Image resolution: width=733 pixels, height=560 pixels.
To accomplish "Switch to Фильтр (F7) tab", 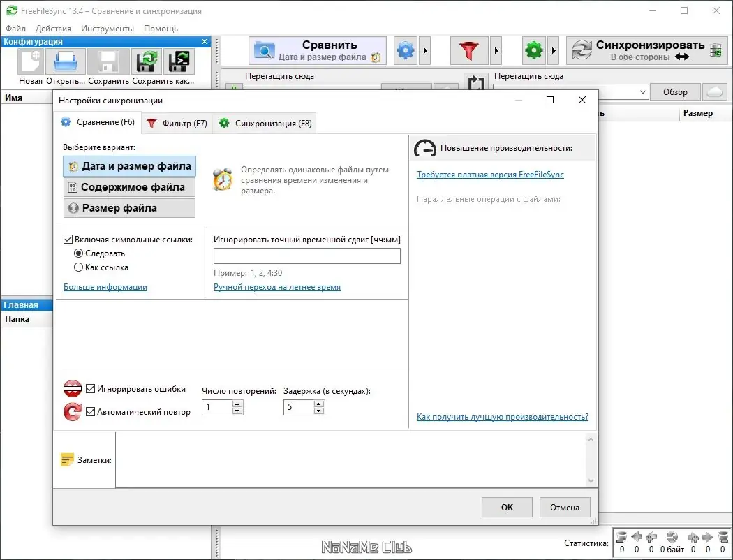I will pyautogui.click(x=177, y=124).
